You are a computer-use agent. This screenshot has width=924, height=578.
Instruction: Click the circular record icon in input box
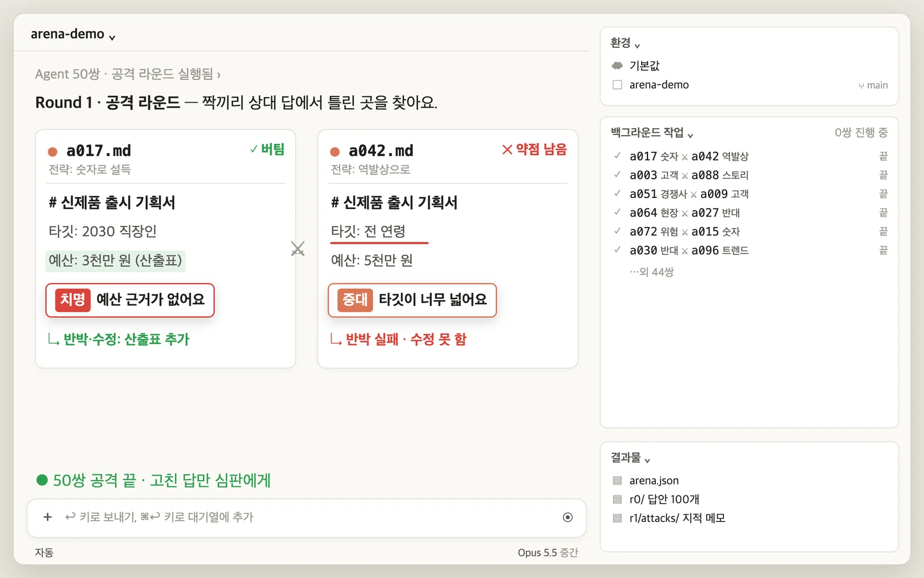pyautogui.click(x=568, y=517)
